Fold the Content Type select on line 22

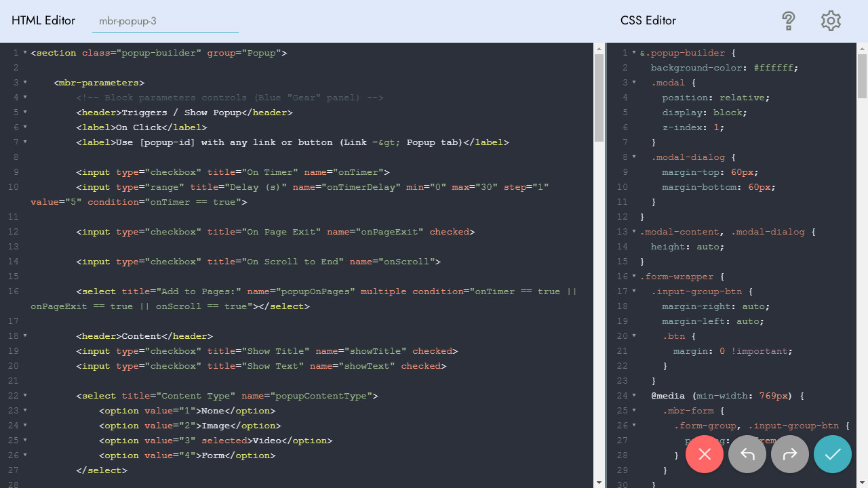coord(25,396)
